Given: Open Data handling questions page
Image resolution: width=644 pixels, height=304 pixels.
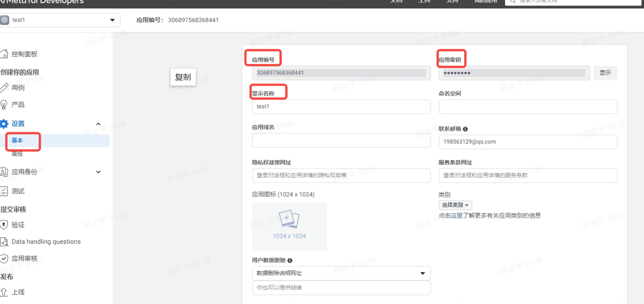Looking at the screenshot, I should tap(46, 242).
